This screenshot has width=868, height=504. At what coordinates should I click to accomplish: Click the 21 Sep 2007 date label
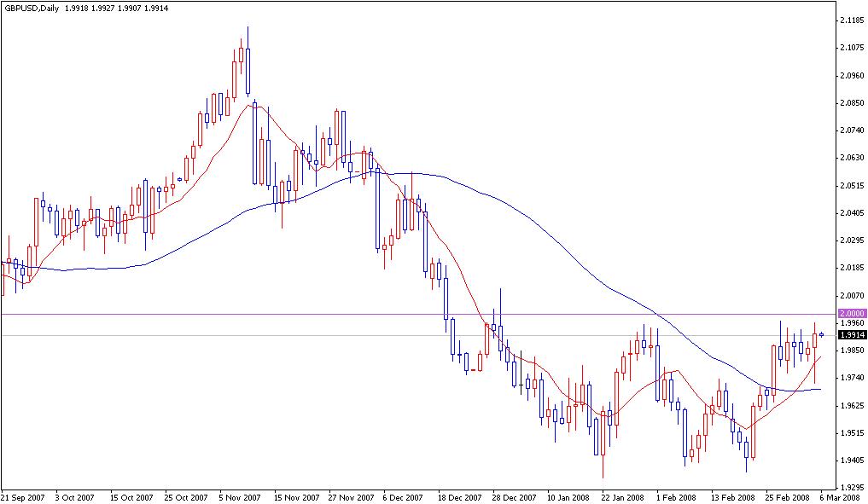25,495
